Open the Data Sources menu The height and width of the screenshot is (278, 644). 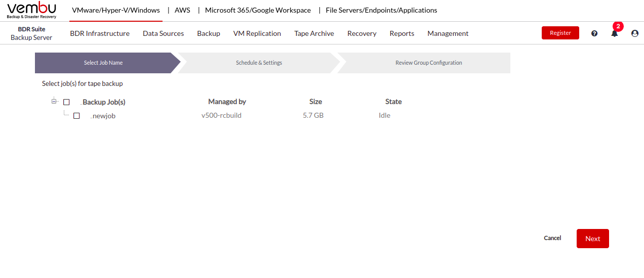pyautogui.click(x=163, y=33)
